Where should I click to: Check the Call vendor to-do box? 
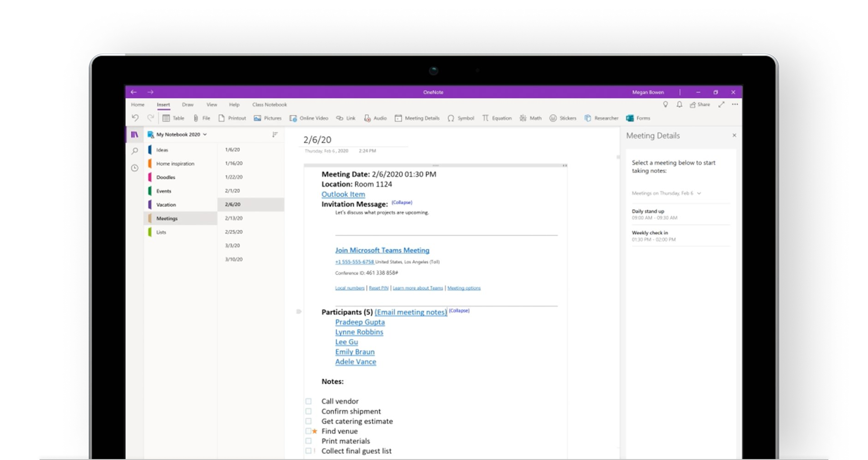pos(308,401)
